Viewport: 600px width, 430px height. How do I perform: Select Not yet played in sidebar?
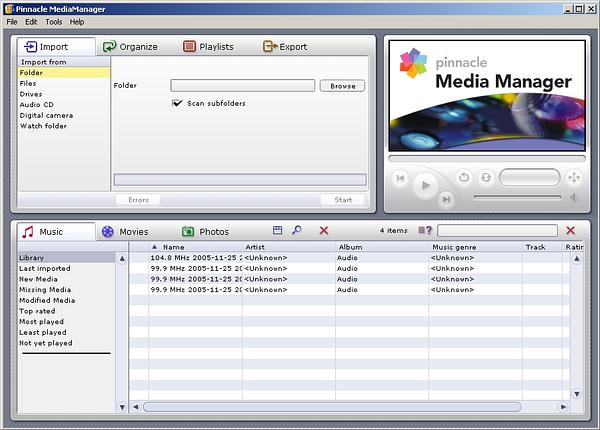click(x=67, y=343)
